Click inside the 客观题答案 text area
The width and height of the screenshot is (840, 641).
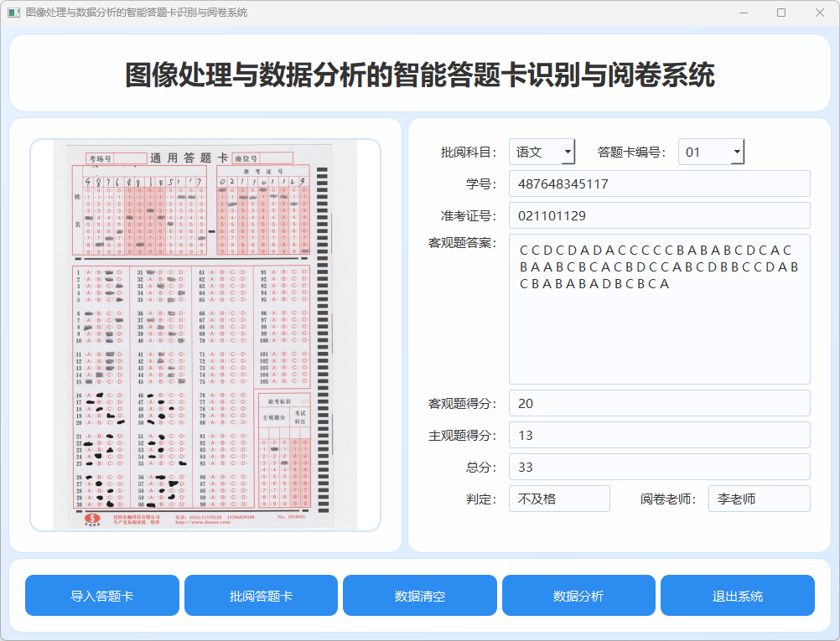point(659,308)
